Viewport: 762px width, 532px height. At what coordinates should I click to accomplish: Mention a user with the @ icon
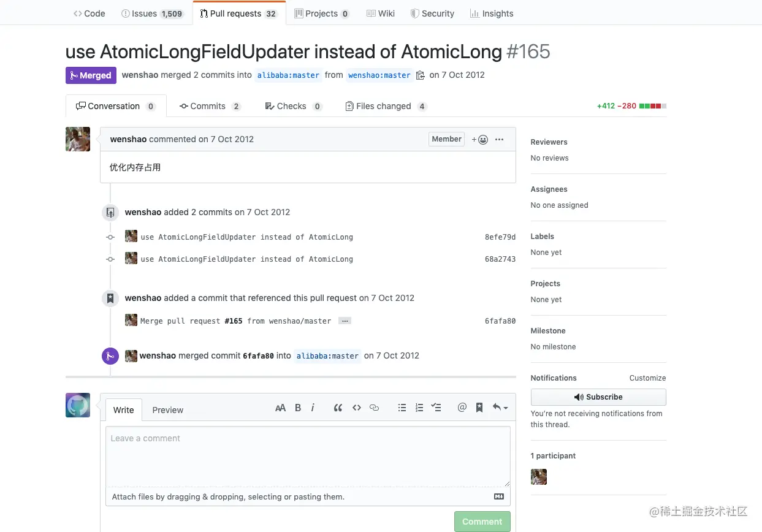coord(462,408)
